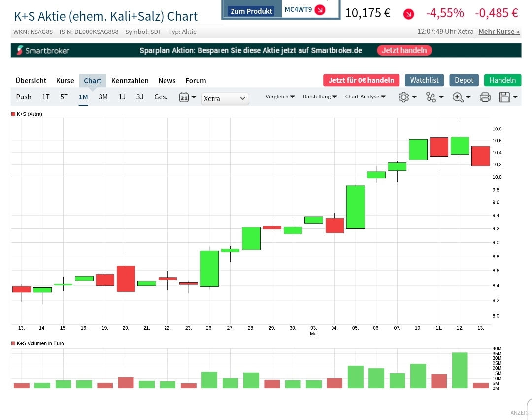Click red trend arrow next to price
The image size is (532, 420).
click(408, 14)
